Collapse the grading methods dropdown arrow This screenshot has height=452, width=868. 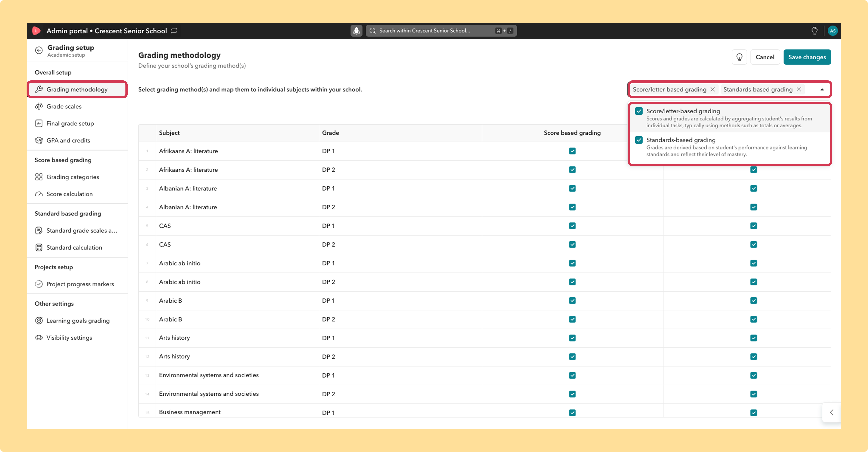[822, 89]
